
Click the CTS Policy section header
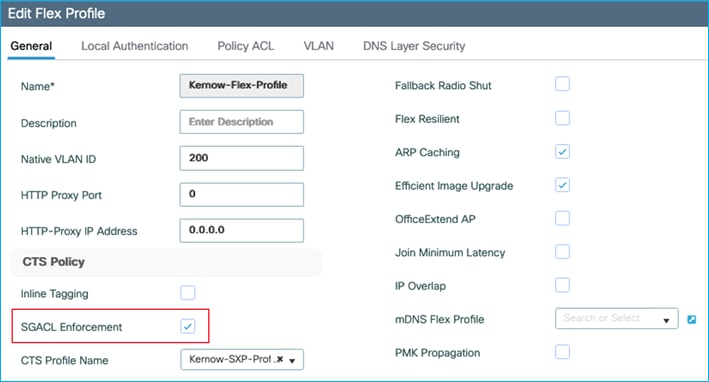point(53,262)
